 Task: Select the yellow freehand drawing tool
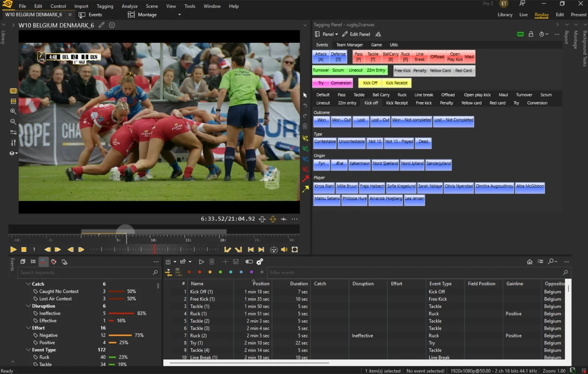coord(305,138)
